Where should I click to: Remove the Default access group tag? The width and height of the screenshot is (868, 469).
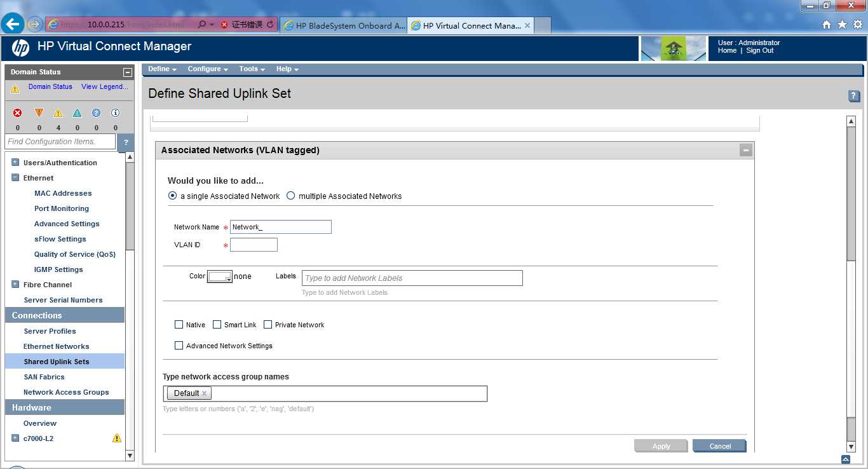pyautogui.click(x=204, y=393)
